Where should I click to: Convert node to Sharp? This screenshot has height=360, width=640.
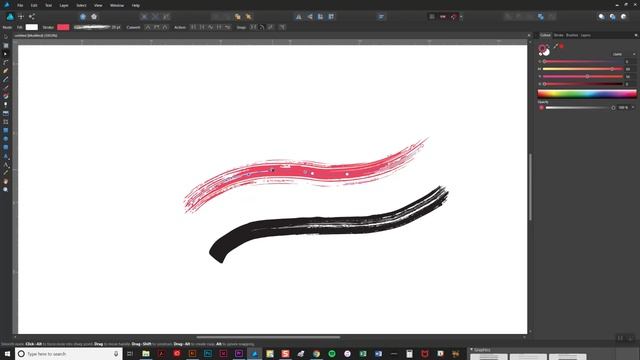click(148, 27)
